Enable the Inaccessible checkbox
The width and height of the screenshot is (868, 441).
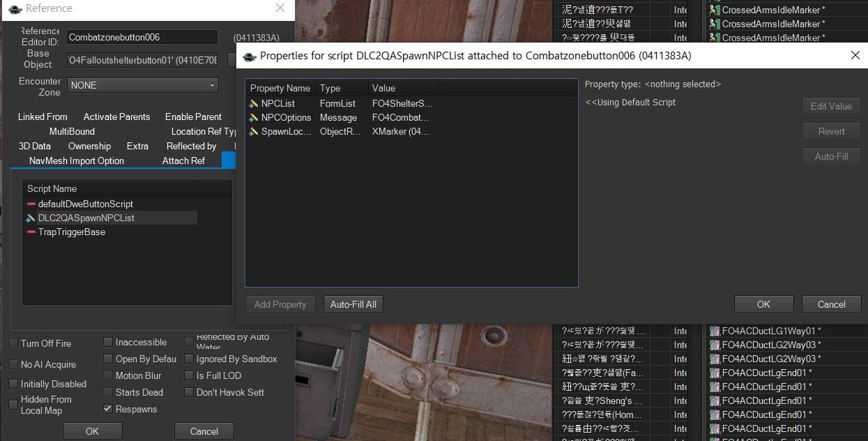pos(108,342)
